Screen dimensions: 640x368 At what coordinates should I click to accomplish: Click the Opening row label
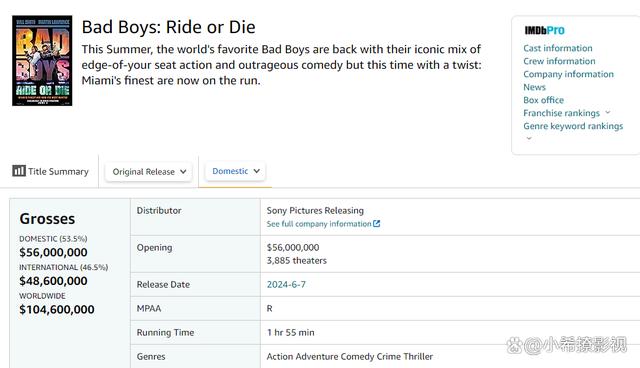tap(154, 248)
